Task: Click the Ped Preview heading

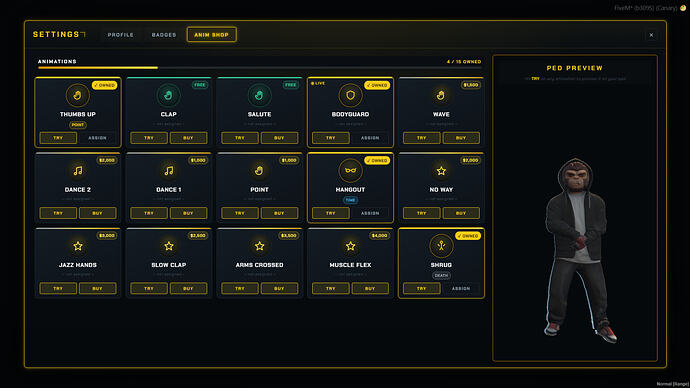Action: 575,68
